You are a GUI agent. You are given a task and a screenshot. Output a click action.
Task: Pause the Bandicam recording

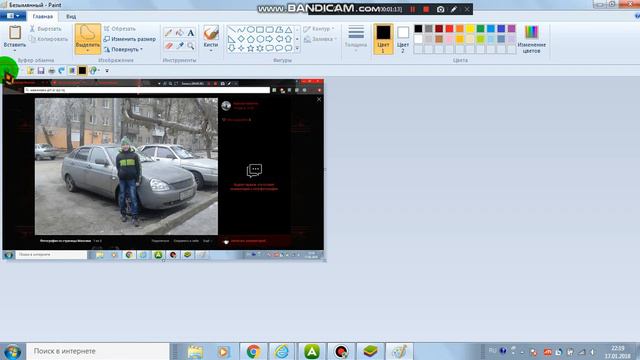pyautogui.click(x=413, y=9)
